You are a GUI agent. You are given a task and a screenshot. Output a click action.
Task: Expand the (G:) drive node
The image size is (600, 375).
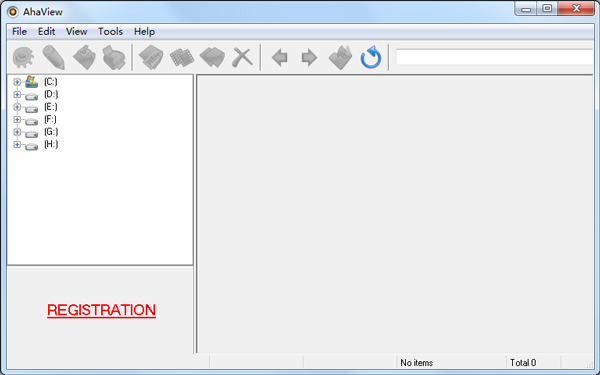click(x=17, y=132)
